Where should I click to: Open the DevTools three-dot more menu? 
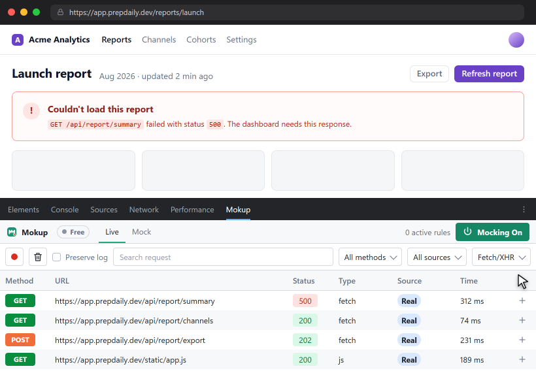(524, 210)
